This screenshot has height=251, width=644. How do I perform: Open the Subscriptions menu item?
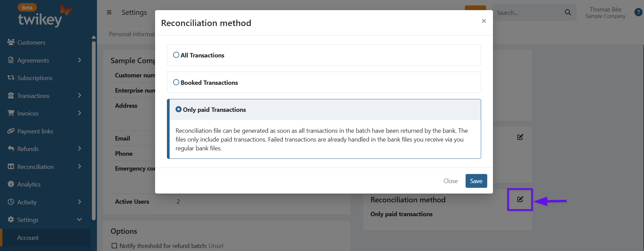tap(35, 78)
